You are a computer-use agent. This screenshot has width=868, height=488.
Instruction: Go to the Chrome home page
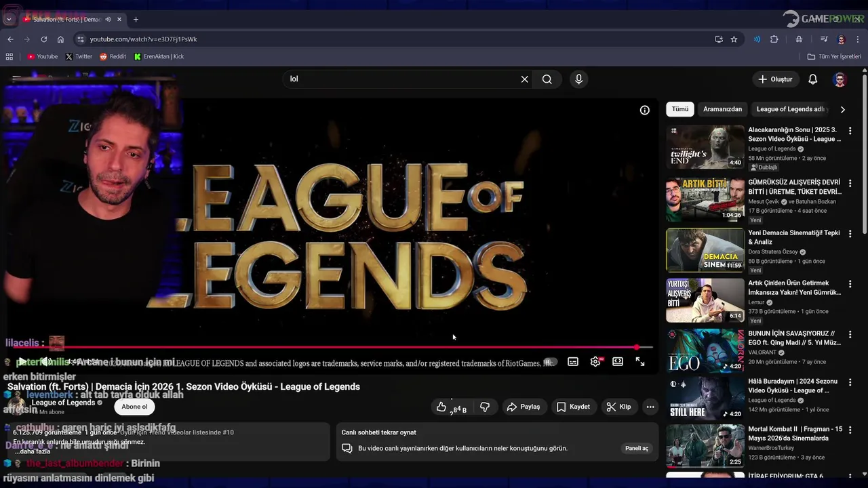pos(60,39)
